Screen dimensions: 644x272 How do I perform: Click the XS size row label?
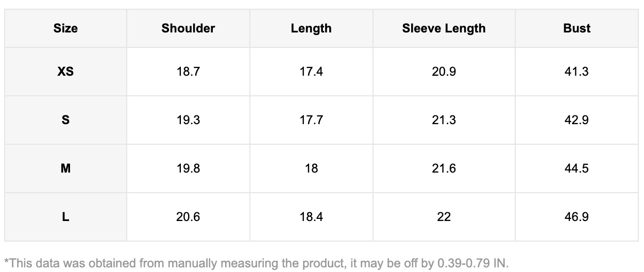coord(65,72)
